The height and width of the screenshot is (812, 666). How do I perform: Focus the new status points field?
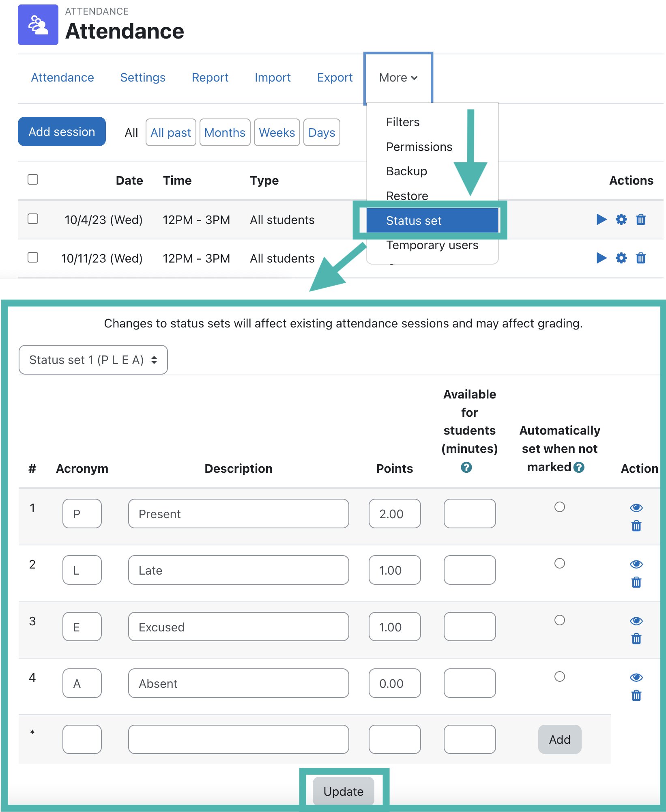(x=395, y=739)
